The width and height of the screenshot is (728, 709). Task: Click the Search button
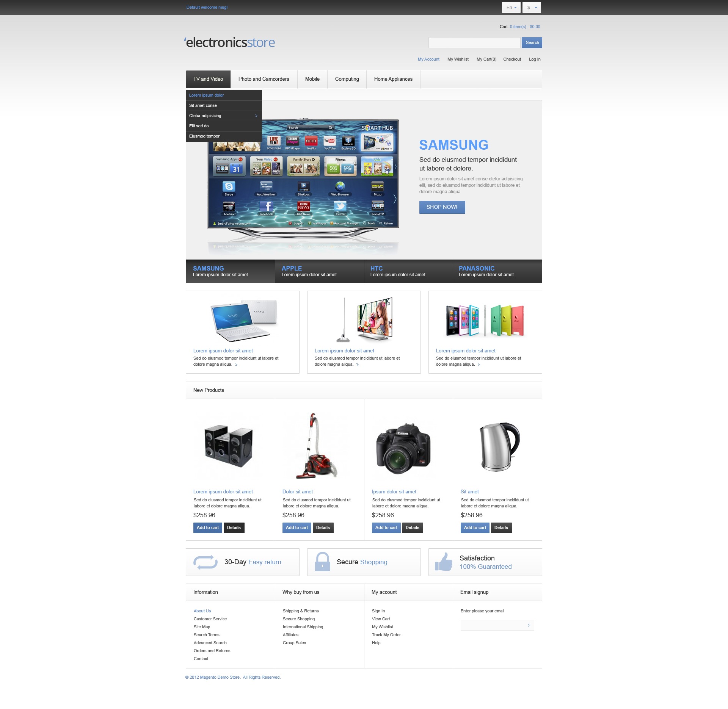(532, 43)
